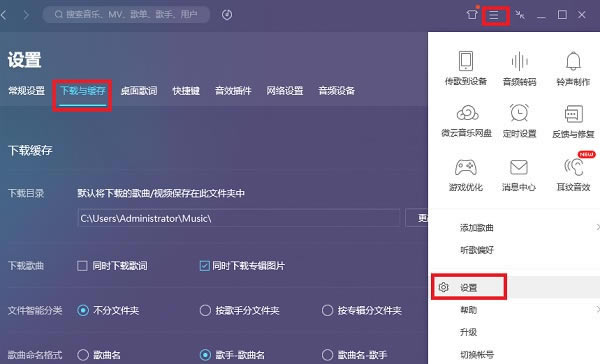Switch to 桌面歌词 tab
The image size is (600, 364).
[x=139, y=91]
